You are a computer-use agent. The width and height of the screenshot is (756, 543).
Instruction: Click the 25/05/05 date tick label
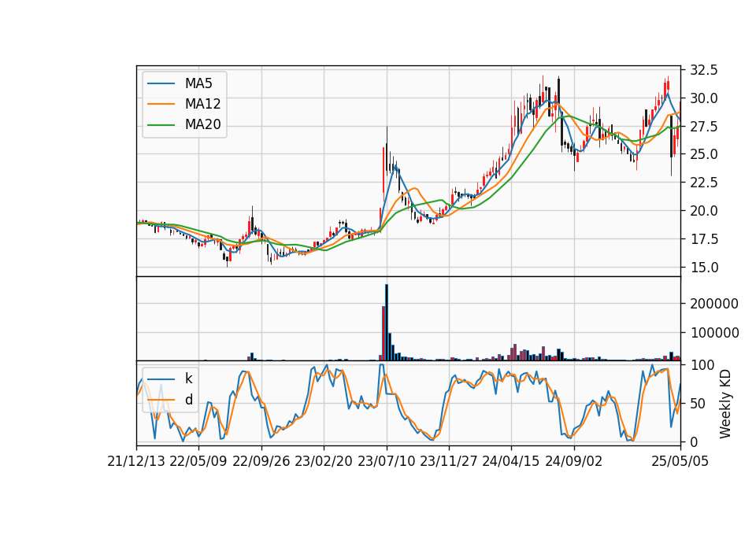point(680,461)
